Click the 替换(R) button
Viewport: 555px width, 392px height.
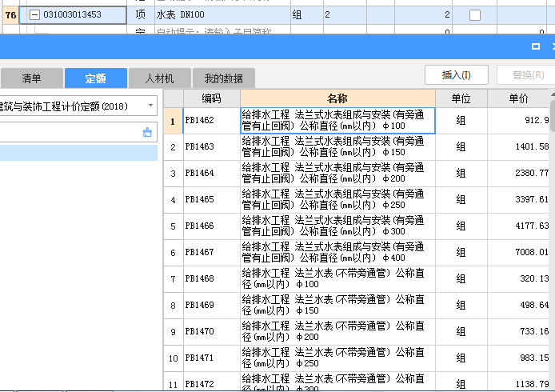click(528, 74)
